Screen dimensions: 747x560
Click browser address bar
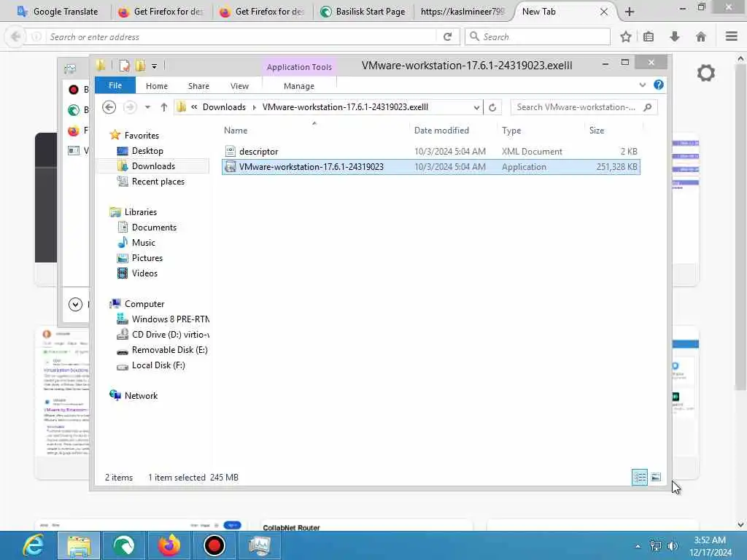(241, 36)
